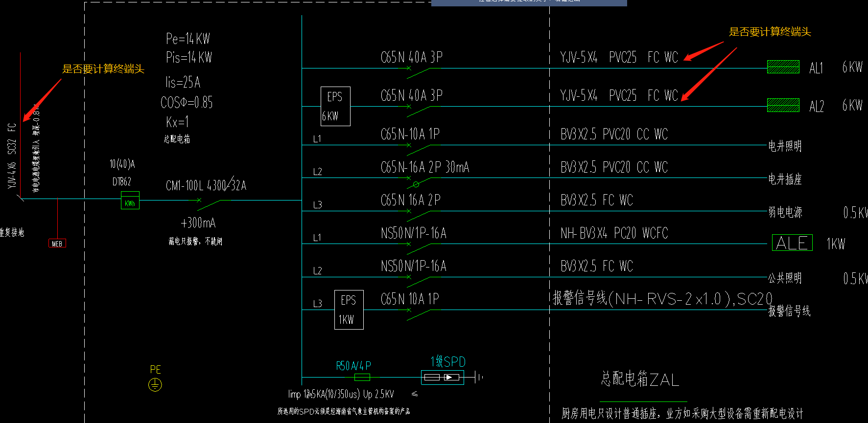The width and height of the screenshot is (868, 423).
Task: Click the DT862 meter model text
Action: click(122, 181)
